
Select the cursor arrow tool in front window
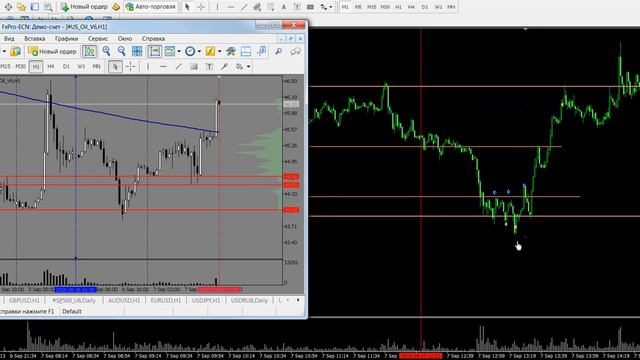(x=115, y=67)
